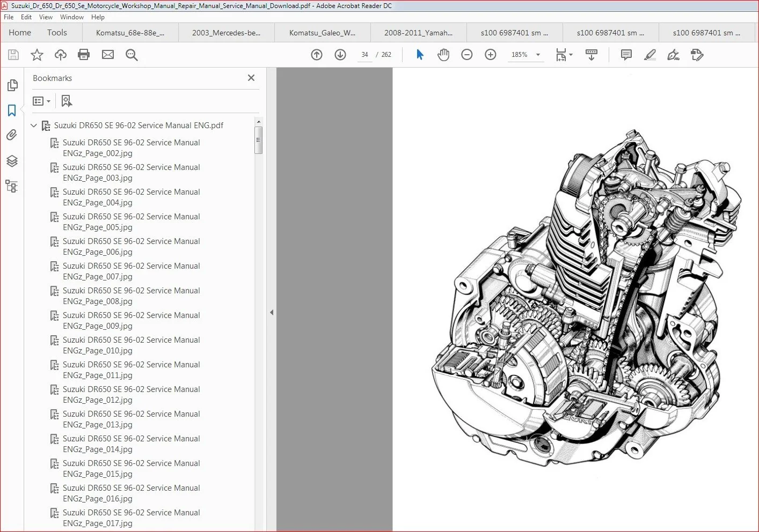Image resolution: width=759 pixels, height=532 pixels.
Task: Click the Print icon
Action: [x=84, y=55]
